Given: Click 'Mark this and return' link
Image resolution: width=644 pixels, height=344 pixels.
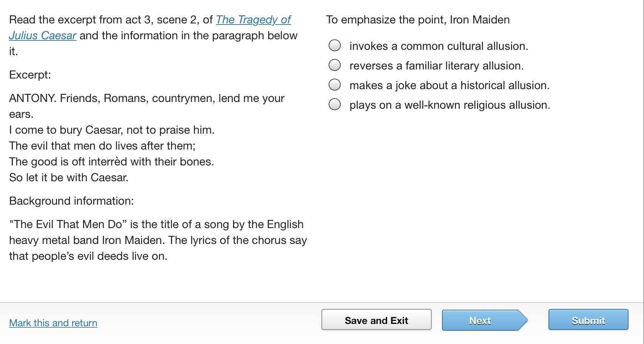Looking at the screenshot, I should coord(53,323).
